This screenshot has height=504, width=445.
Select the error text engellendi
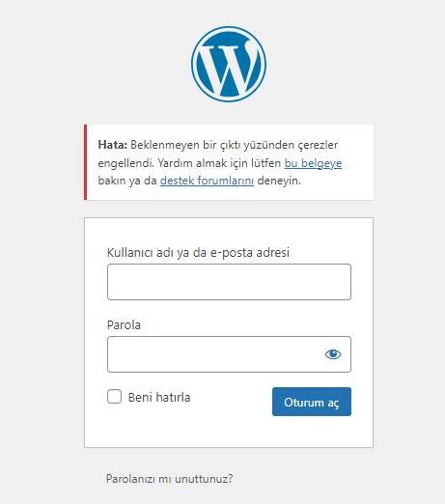coord(126,163)
